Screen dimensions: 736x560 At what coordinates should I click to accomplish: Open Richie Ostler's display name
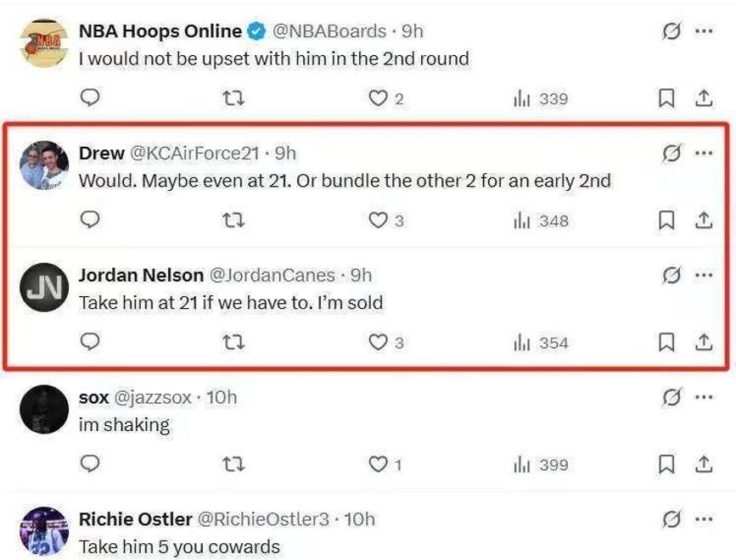[136, 519]
